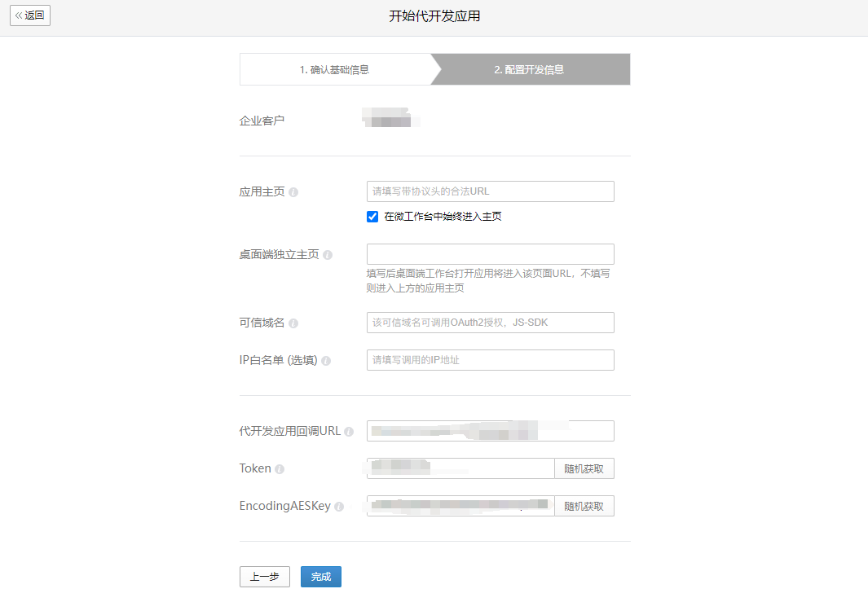
Task: Select step 1 确认基础信息 tab
Action: [x=336, y=70]
